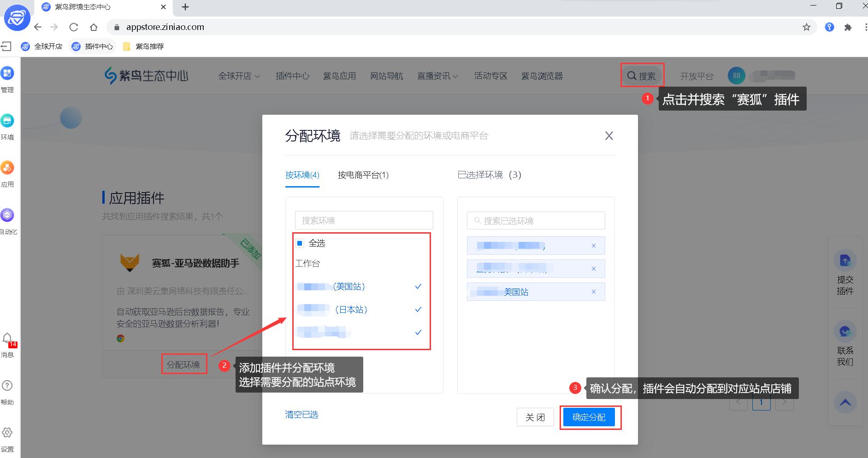Open the 自动化 sidebar icon

7,215
